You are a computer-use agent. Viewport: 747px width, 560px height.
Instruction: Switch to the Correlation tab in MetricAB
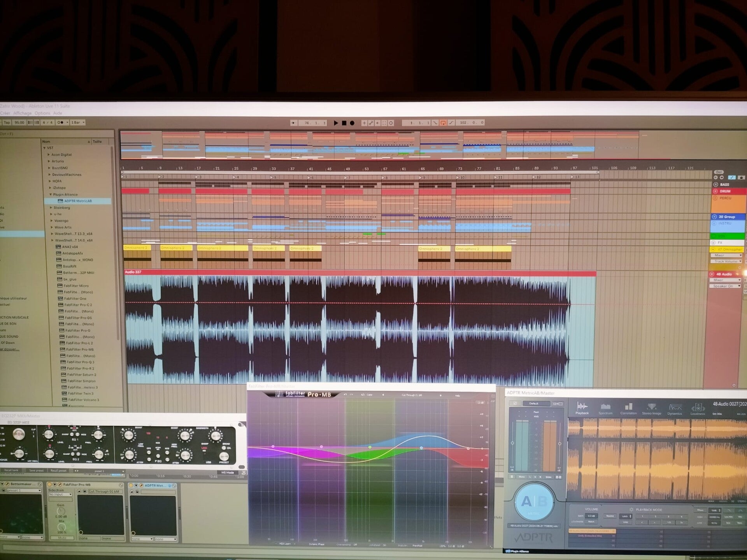(x=628, y=409)
